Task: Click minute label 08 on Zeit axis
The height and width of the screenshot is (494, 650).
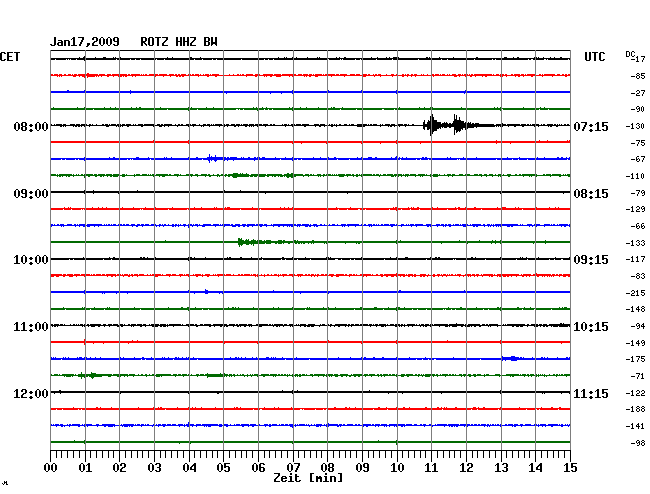Action: (327, 468)
